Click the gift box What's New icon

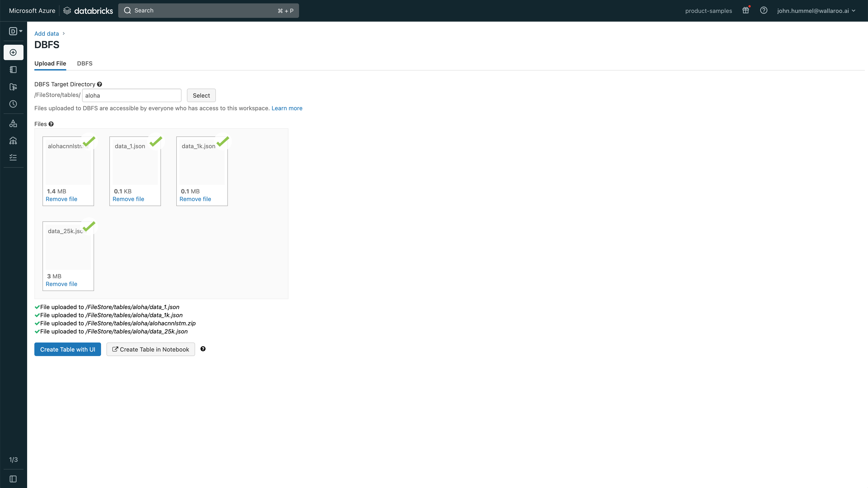click(x=745, y=10)
